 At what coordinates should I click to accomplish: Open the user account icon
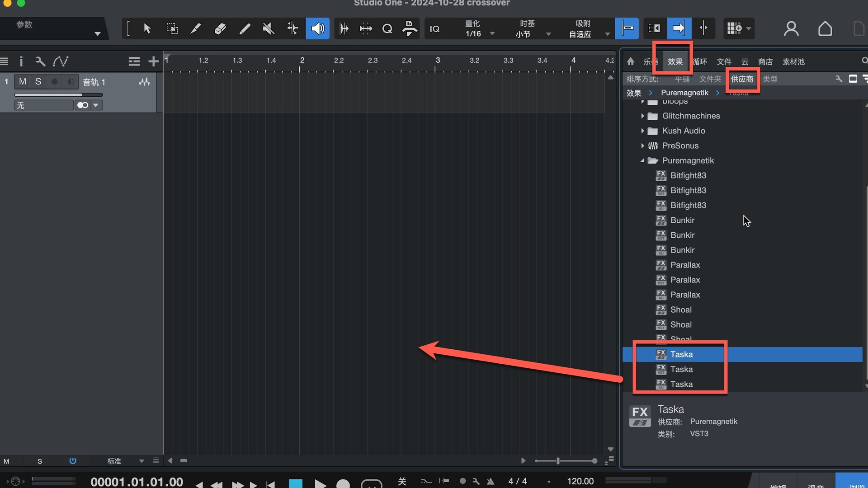coord(791,28)
